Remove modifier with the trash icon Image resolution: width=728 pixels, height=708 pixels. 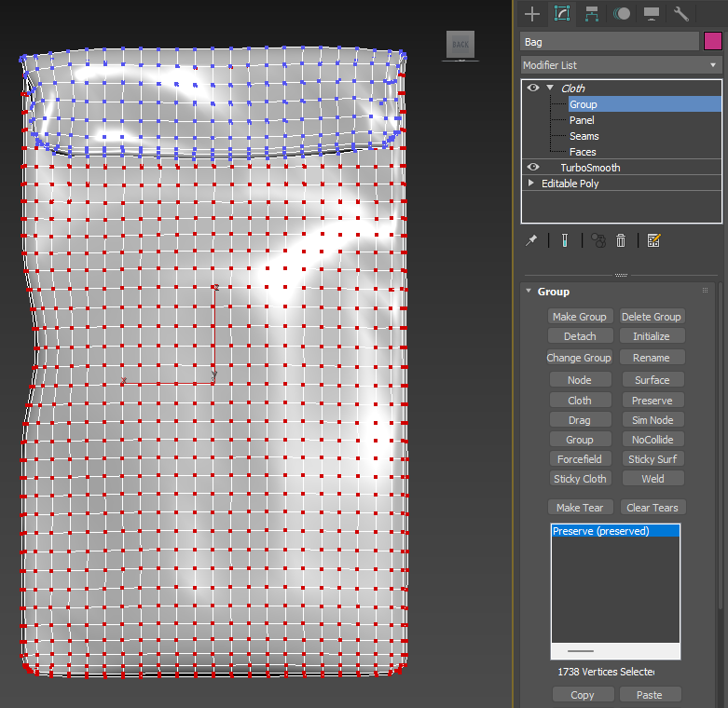tap(621, 240)
